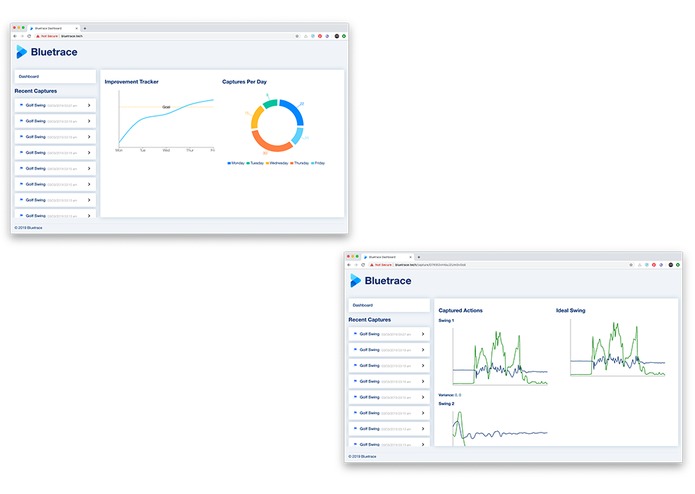Open new tab in Captured Actions window
This screenshot has width=695, height=494.
(418, 257)
